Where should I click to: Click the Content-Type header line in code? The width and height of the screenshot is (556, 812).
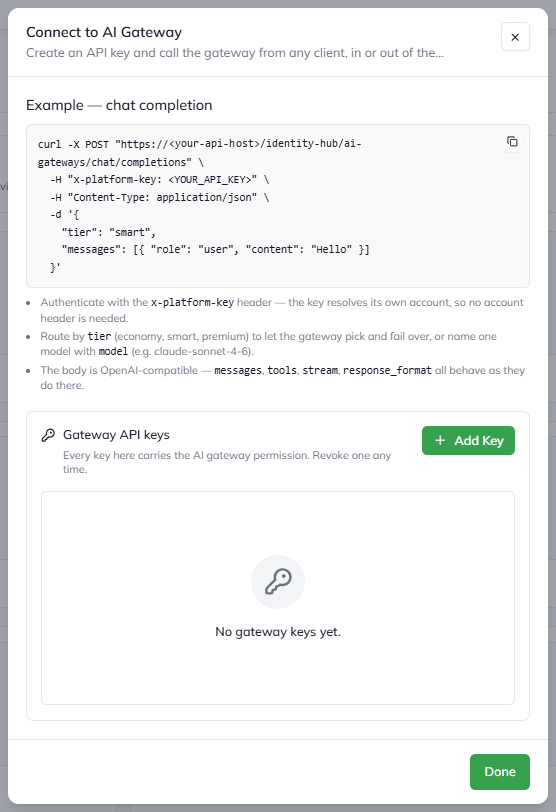(160, 197)
